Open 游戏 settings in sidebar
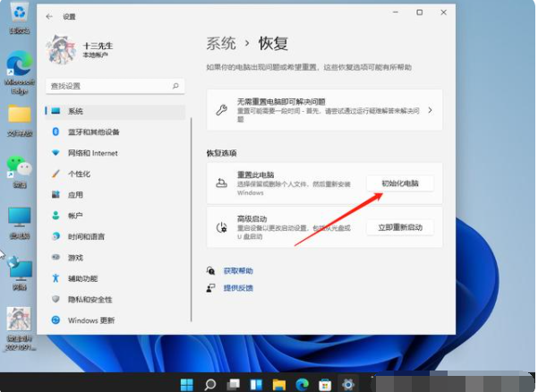This screenshot has width=538, height=392. (75, 257)
